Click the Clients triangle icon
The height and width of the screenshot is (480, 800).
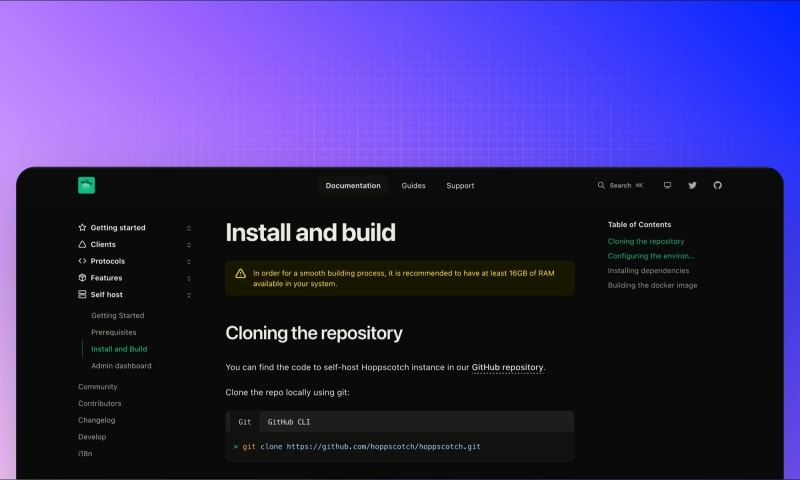(82, 244)
